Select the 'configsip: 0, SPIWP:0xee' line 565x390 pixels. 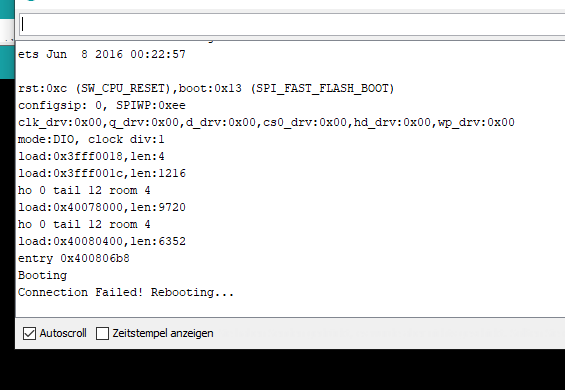102,106
